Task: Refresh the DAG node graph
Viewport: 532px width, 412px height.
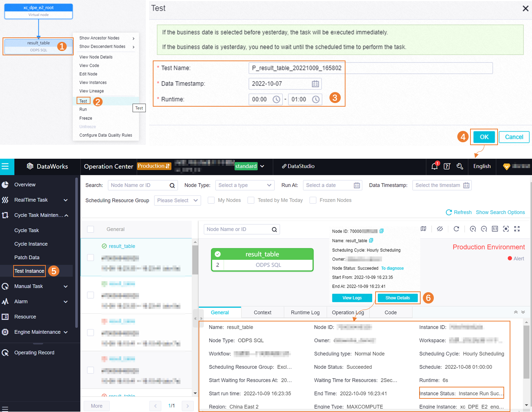Action: [456, 229]
